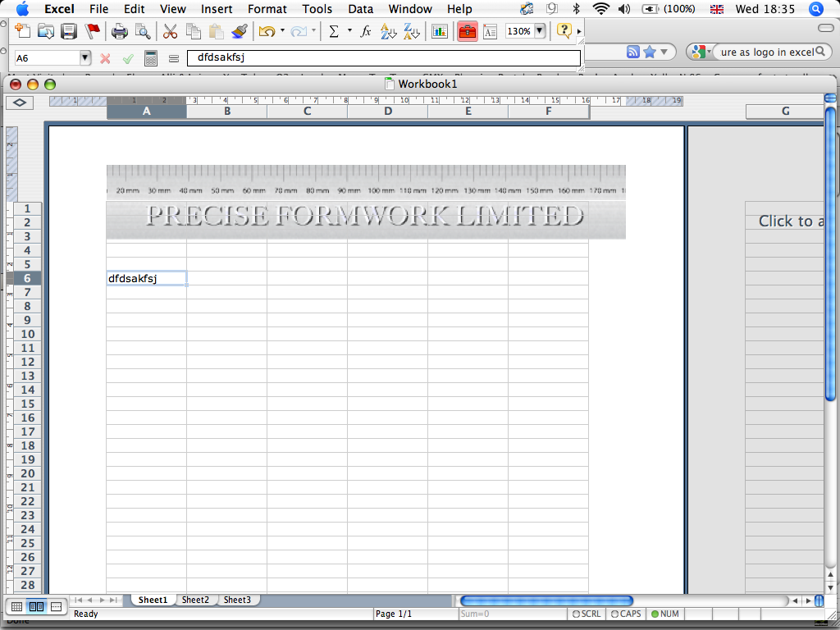
Task: Open the Redo history dropdown arrow
Action: point(313,30)
